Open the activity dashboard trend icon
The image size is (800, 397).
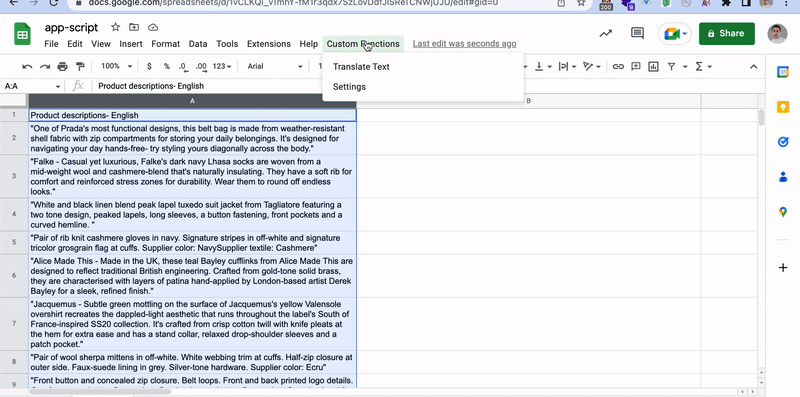(x=606, y=34)
